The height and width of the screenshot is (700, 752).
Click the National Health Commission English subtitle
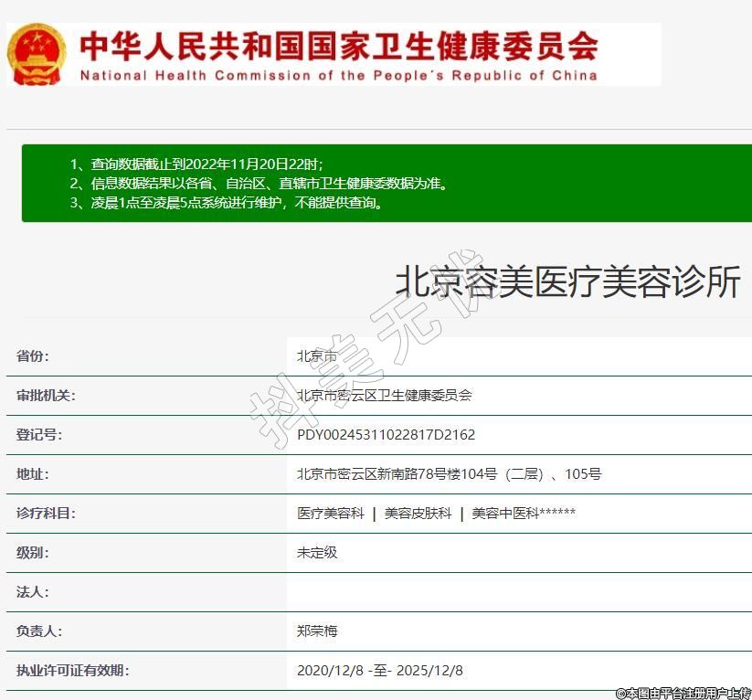click(338, 76)
